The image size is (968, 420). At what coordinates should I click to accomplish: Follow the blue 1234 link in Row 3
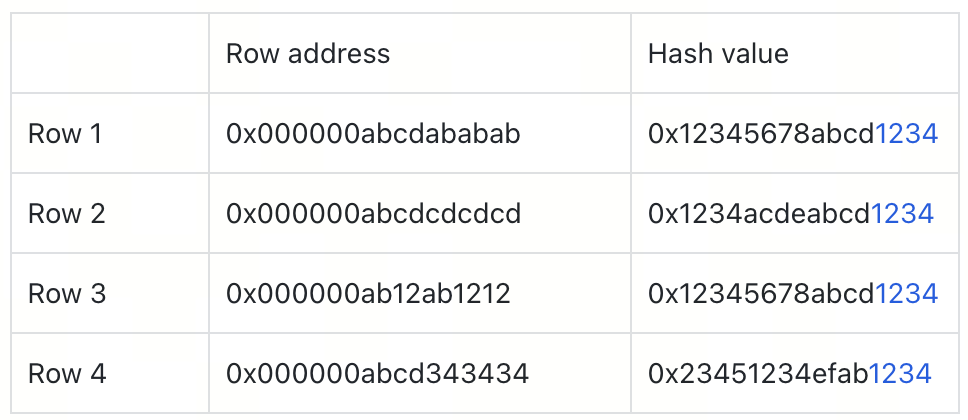[906, 294]
